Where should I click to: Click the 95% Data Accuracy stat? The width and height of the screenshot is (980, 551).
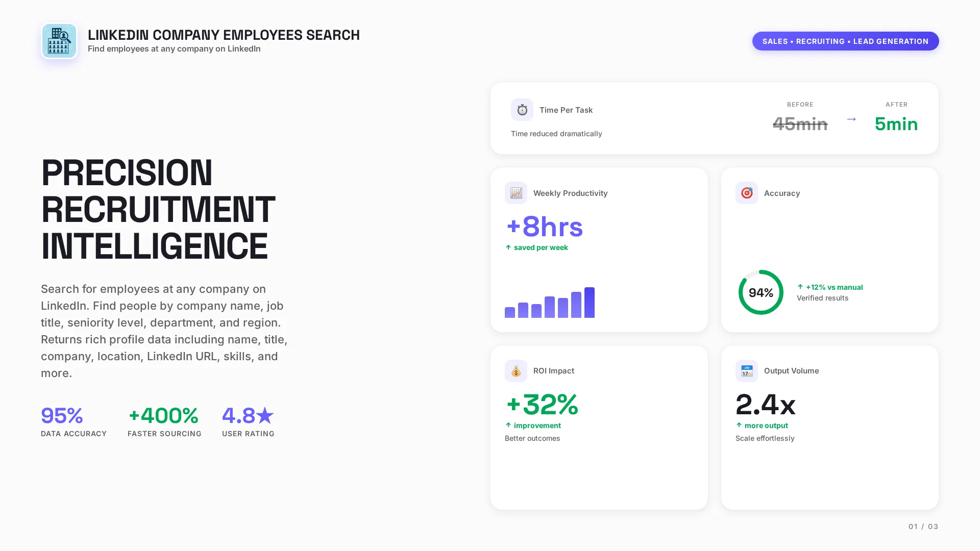pyautogui.click(x=62, y=416)
